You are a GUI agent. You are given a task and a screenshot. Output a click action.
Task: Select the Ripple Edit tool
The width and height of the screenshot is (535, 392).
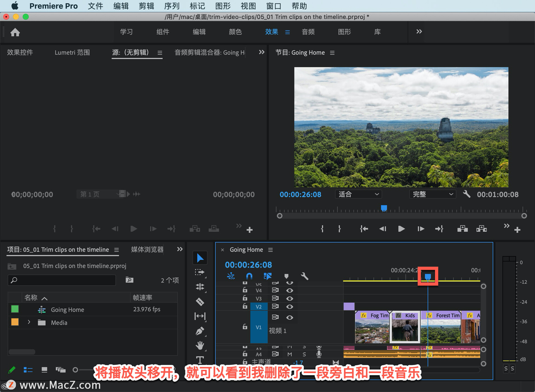(x=200, y=286)
